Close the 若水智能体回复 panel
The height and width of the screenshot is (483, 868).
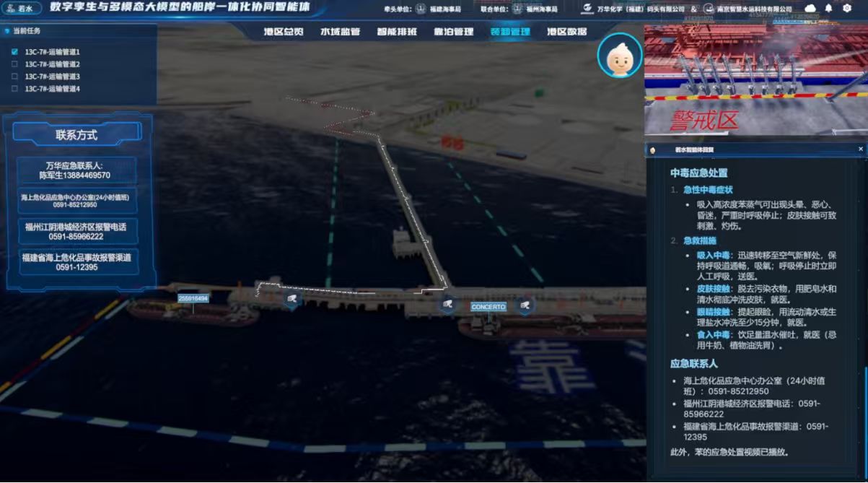860,149
